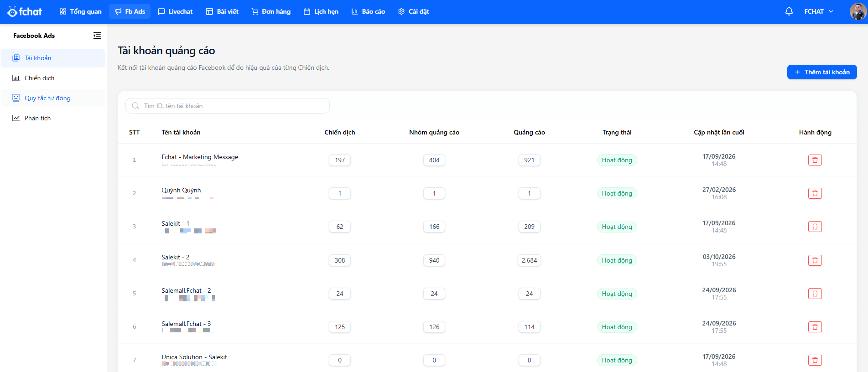Delete the Salemall.Fchat - 2 account

[x=815, y=294]
